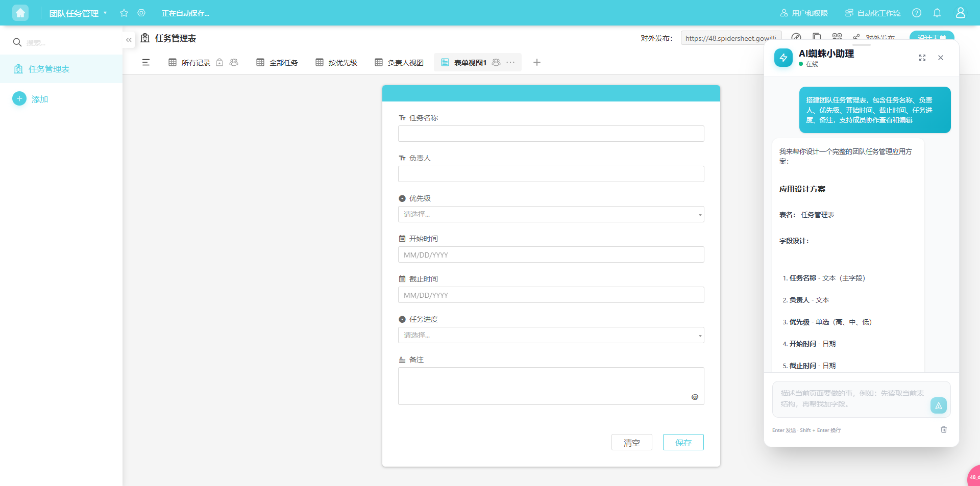
Task: Switch to 按优先级 tab
Action: coord(336,63)
